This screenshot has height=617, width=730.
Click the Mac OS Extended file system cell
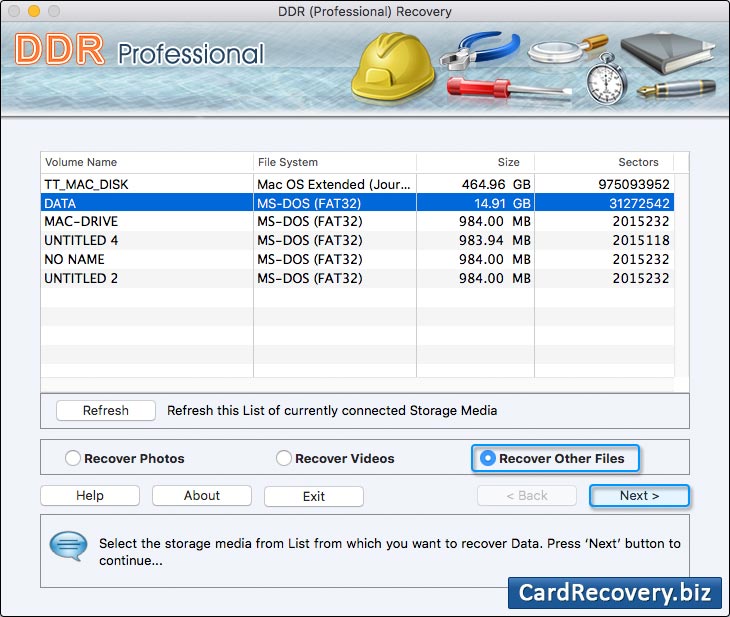(x=334, y=184)
